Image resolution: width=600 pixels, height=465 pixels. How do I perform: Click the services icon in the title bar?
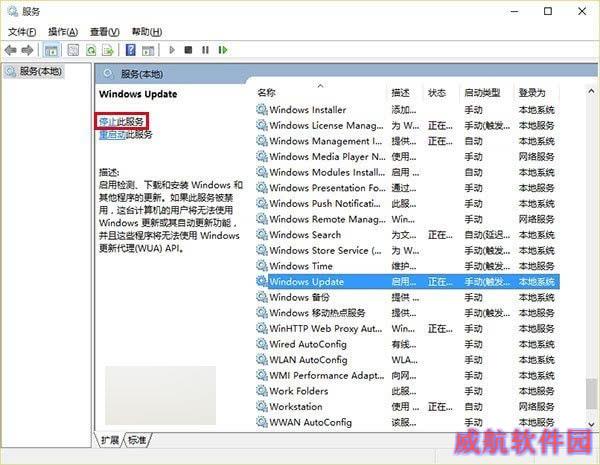coord(13,11)
